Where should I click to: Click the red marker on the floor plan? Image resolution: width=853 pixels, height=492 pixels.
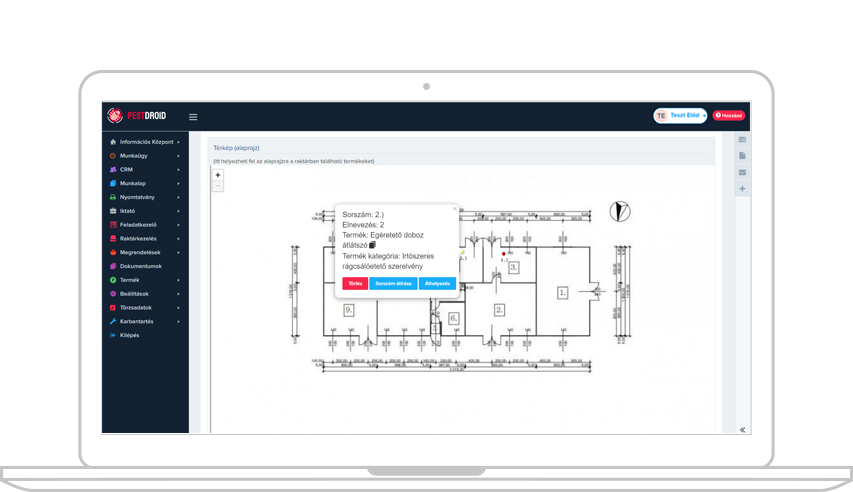point(503,254)
